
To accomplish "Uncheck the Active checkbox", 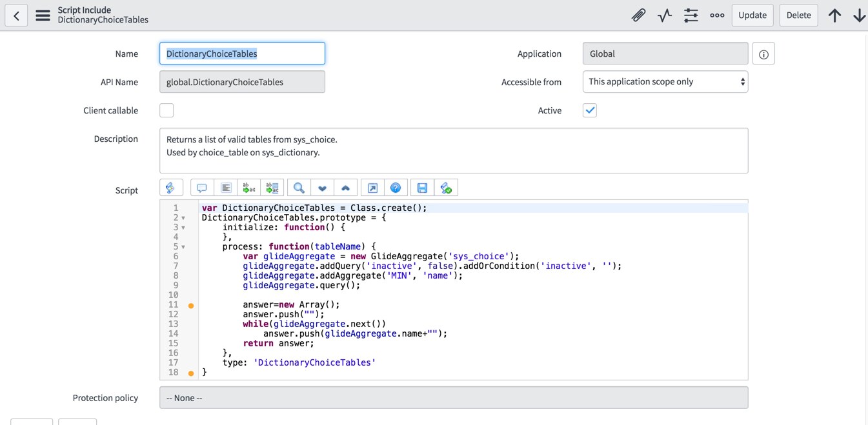I will coord(590,110).
